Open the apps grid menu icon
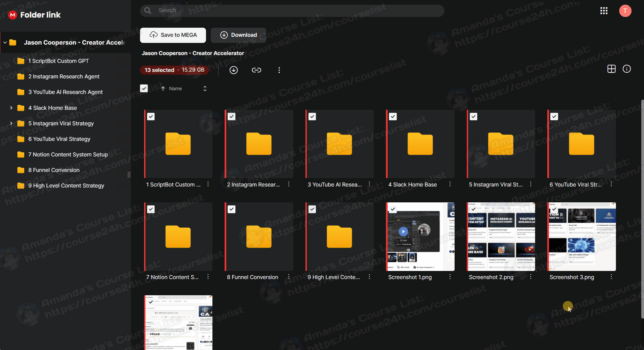The height and width of the screenshot is (350, 644). (x=604, y=11)
